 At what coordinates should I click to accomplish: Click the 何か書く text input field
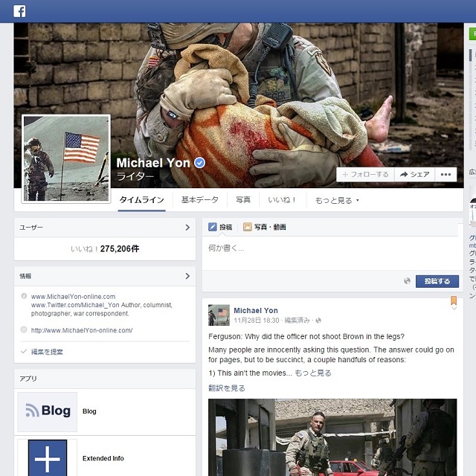[330, 248]
